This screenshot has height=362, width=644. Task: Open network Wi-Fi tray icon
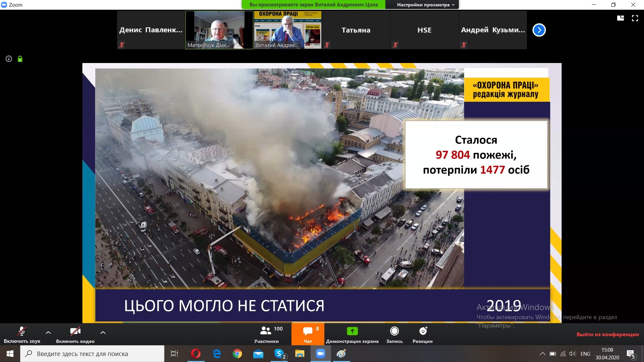563,354
